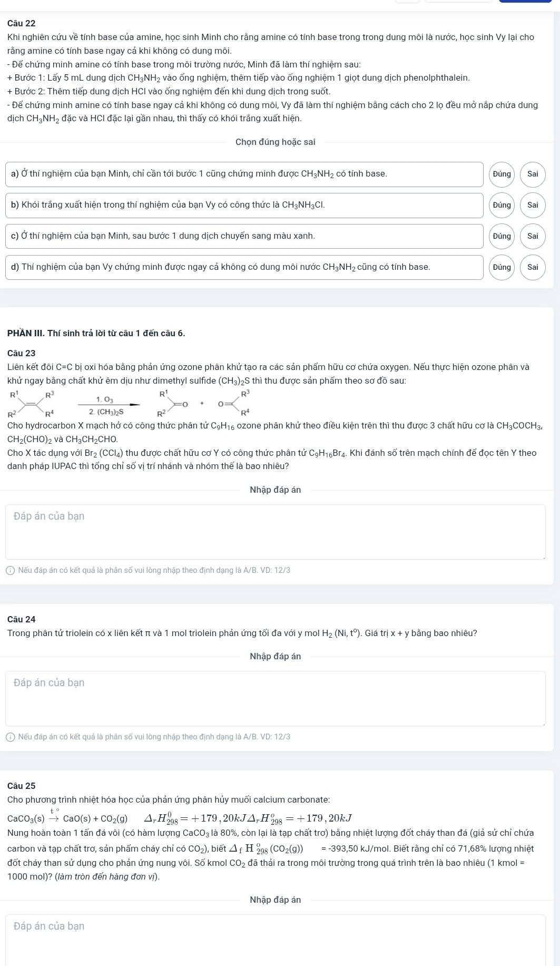Click the PHẦN III section heading
Viewport: 560px width, 966px height.
coord(96,333)
